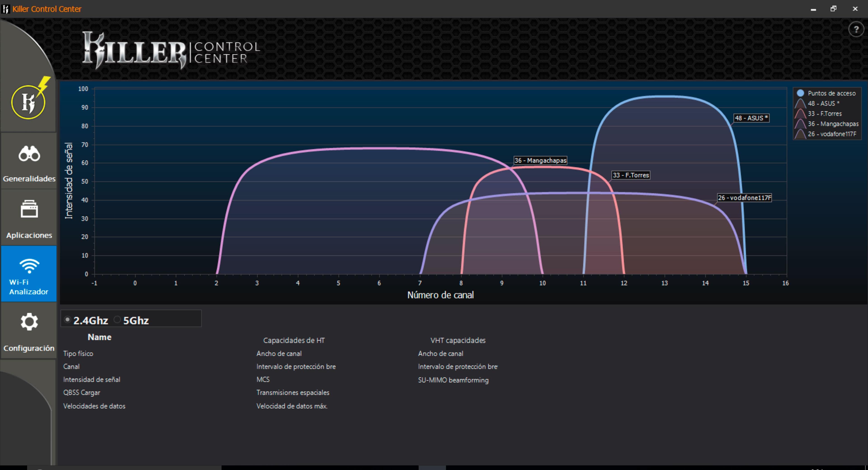This screenshot has height=470, width=868.
Task: Click 'Puntos de acceso' legend dot
Action: click(801, 93)
